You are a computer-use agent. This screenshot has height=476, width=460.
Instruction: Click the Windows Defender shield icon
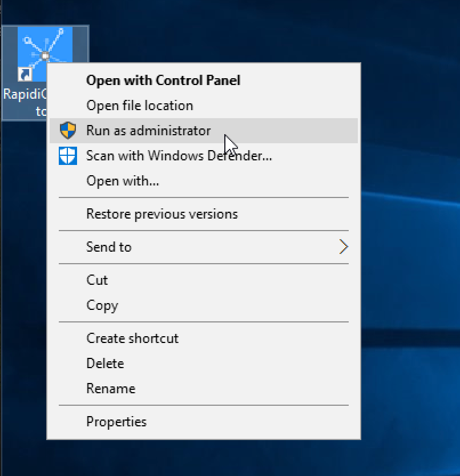pyautogui.click(x=68, y=156)
